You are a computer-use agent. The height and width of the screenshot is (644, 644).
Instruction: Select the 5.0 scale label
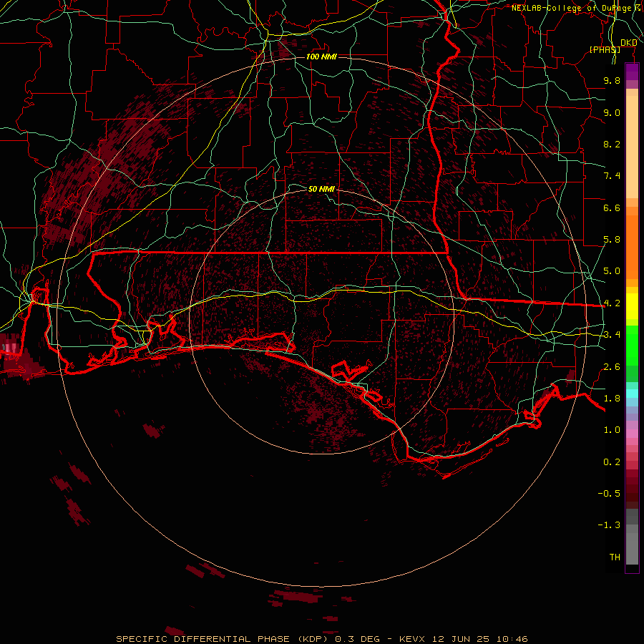pyautogui.click(x=612, y=271)
